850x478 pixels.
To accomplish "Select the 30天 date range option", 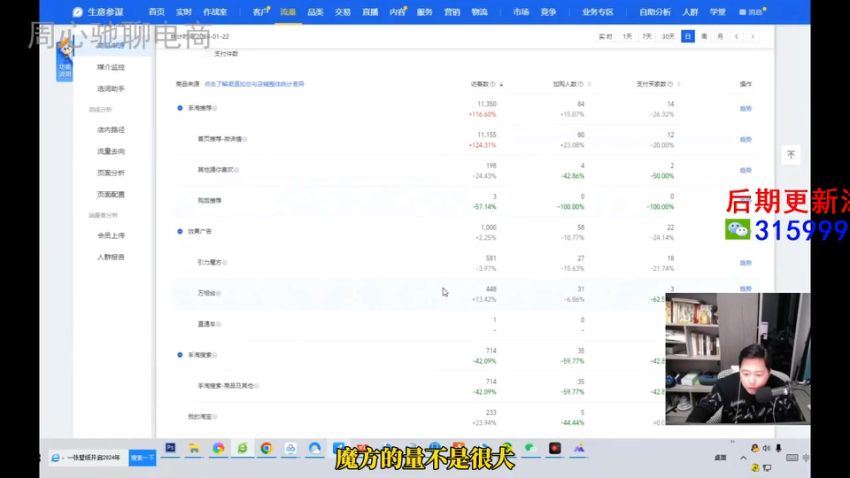I will pyautogui.click(x=668, y=36).
